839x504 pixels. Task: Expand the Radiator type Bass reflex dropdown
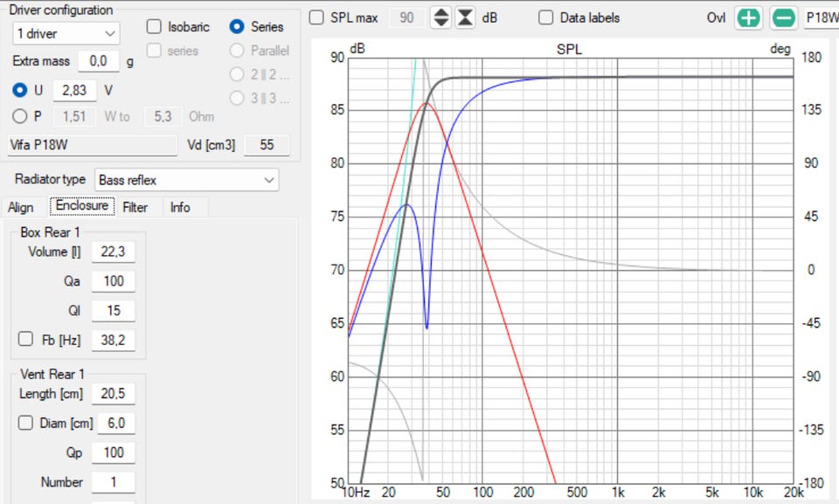(186, 180)
